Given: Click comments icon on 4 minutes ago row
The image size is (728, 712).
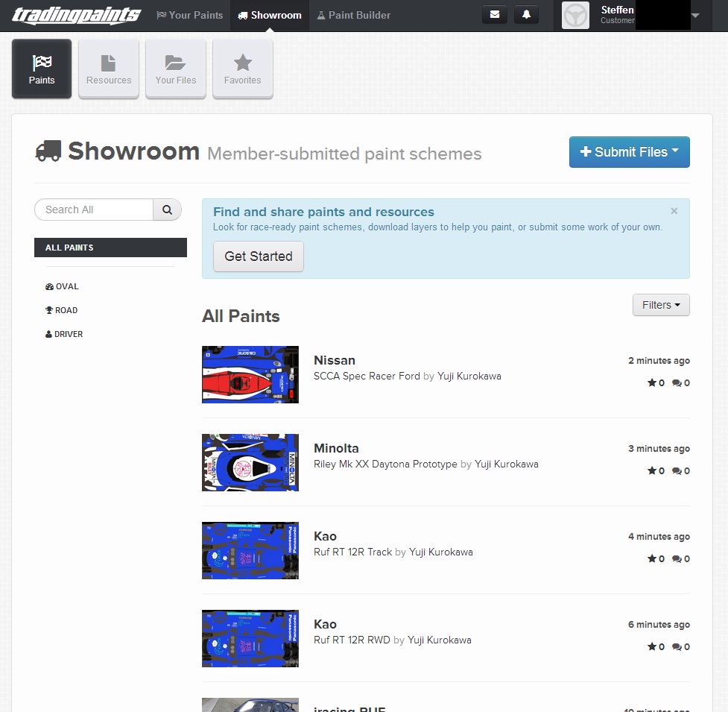Looking at the screenshot, I should pos(677,558).
